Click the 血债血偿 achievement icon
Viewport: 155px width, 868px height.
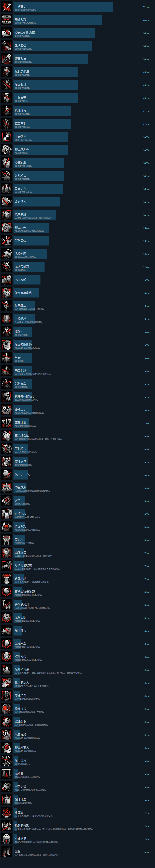tap(7, 46)
